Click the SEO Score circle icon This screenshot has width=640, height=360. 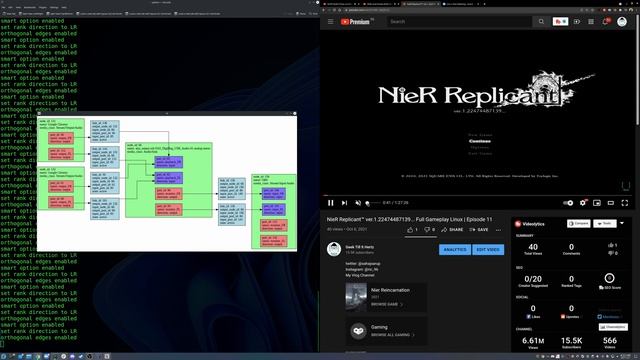point(609,278)
